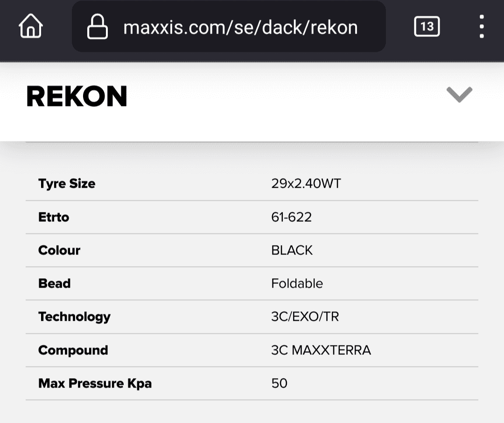
Task: Tap the Max Pressure Kpa label
Action: click(95, 383)
